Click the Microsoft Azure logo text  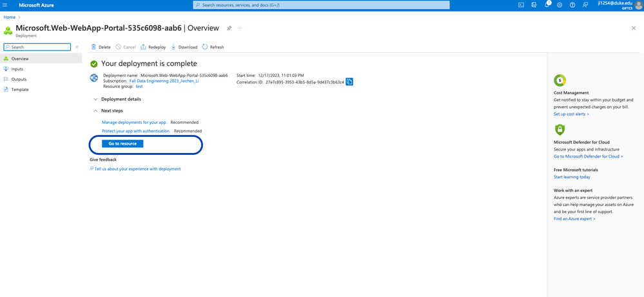tap(36, 5)
